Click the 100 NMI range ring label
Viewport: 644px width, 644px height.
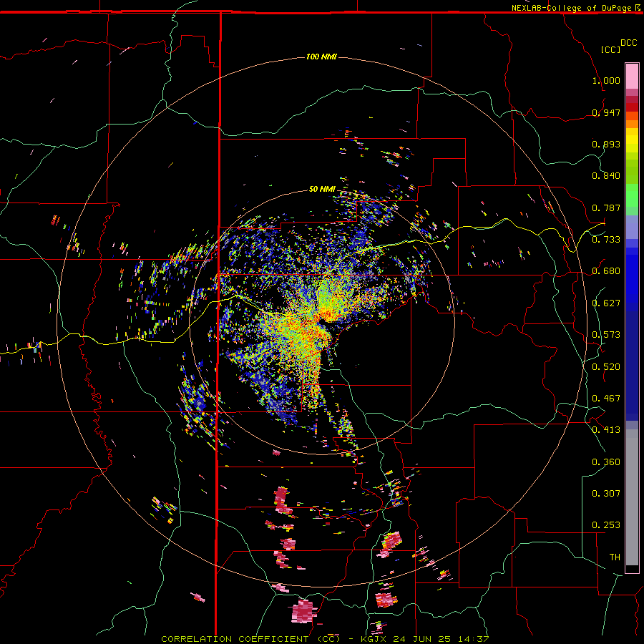tap(321, 57)
